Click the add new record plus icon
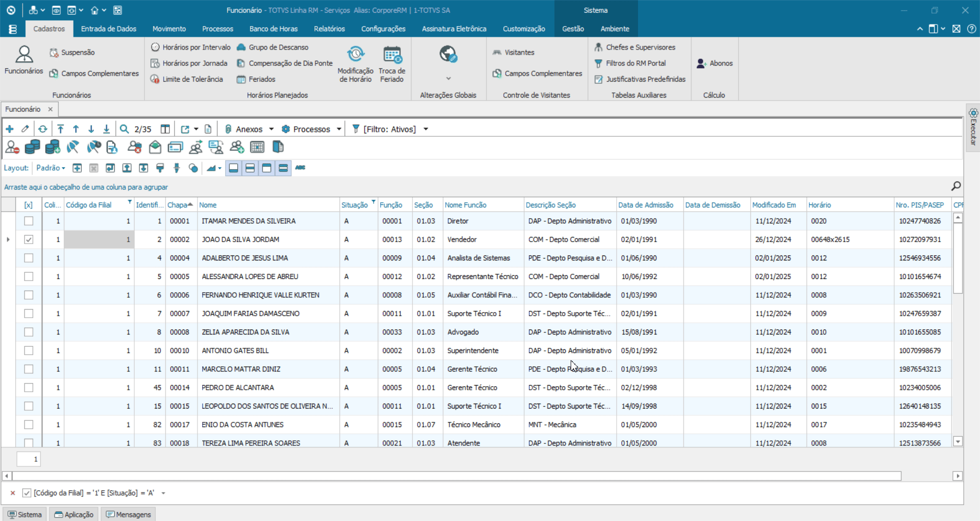This screenshot has width=980, height=521. pos(10,129)
